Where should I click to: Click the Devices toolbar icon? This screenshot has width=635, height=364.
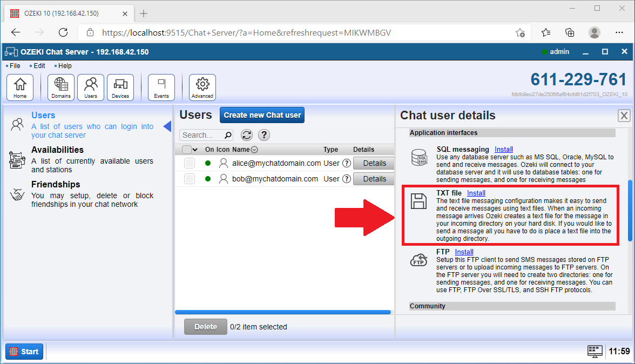tap(120, 86)
